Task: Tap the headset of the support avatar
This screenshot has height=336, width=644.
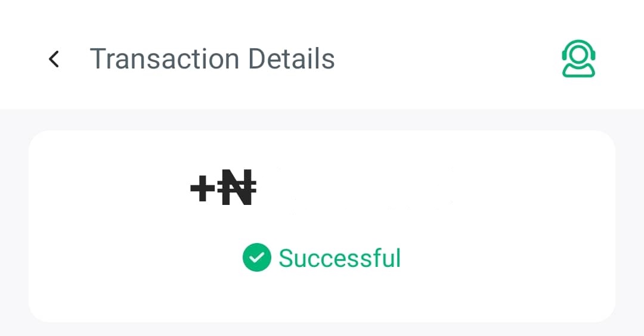Action: (x=578, y=51)
